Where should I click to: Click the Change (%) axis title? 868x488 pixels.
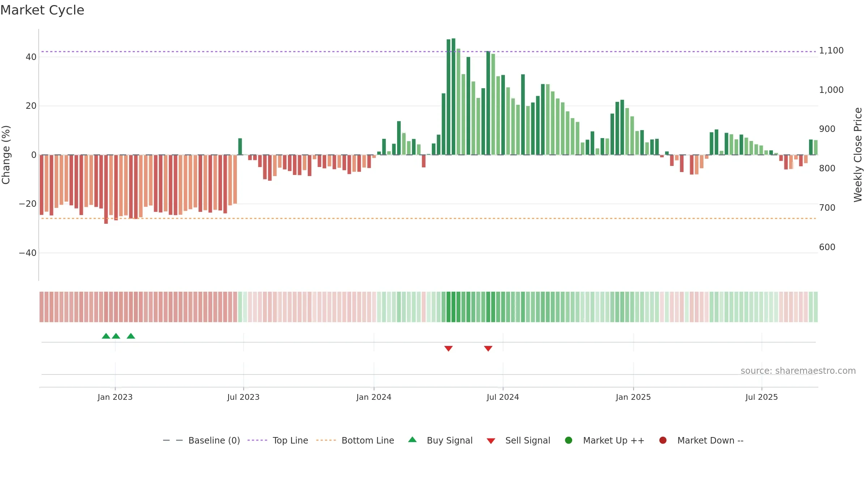click(x=6, y=155)
